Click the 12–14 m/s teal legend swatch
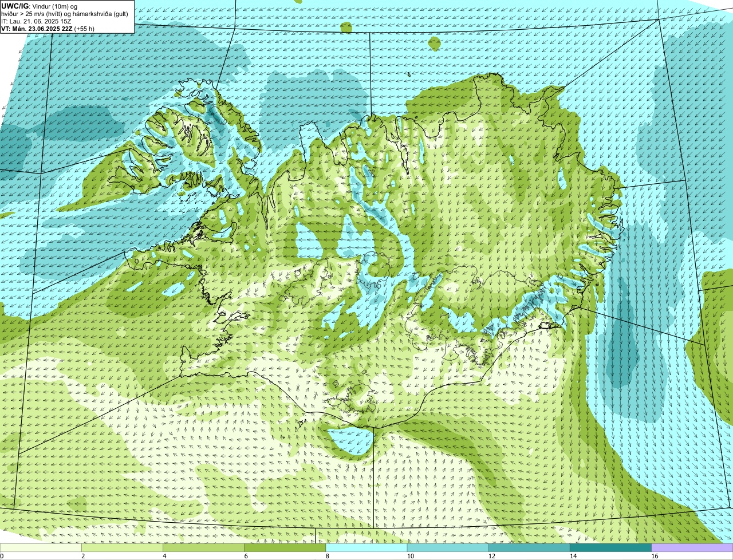 coord(529,548)
